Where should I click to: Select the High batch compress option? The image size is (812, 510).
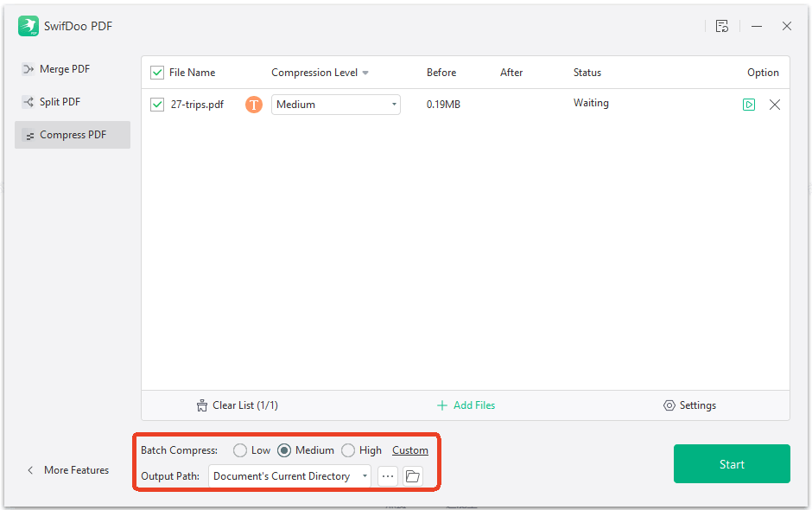[348, 450]
